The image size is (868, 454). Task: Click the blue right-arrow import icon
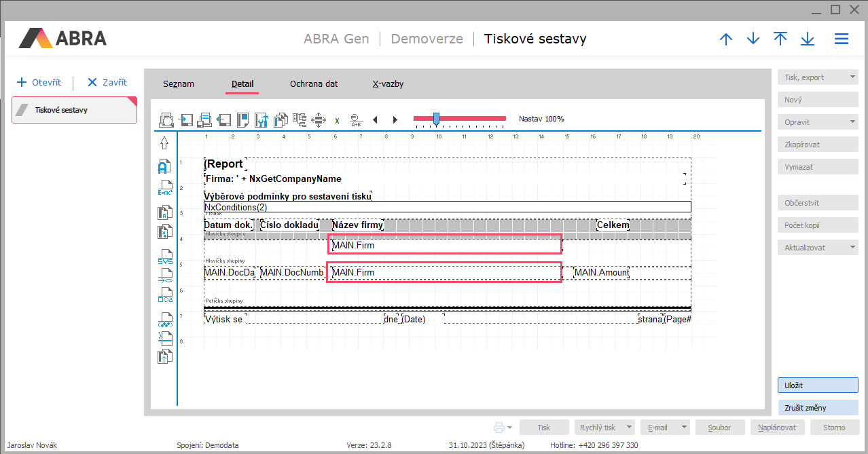click(186, 120)
